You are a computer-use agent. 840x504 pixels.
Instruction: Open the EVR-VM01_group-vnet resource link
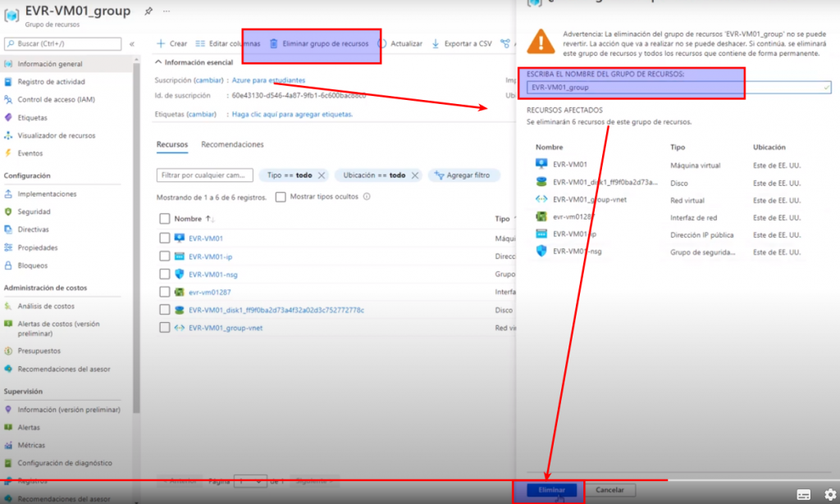tap(226, 328)
